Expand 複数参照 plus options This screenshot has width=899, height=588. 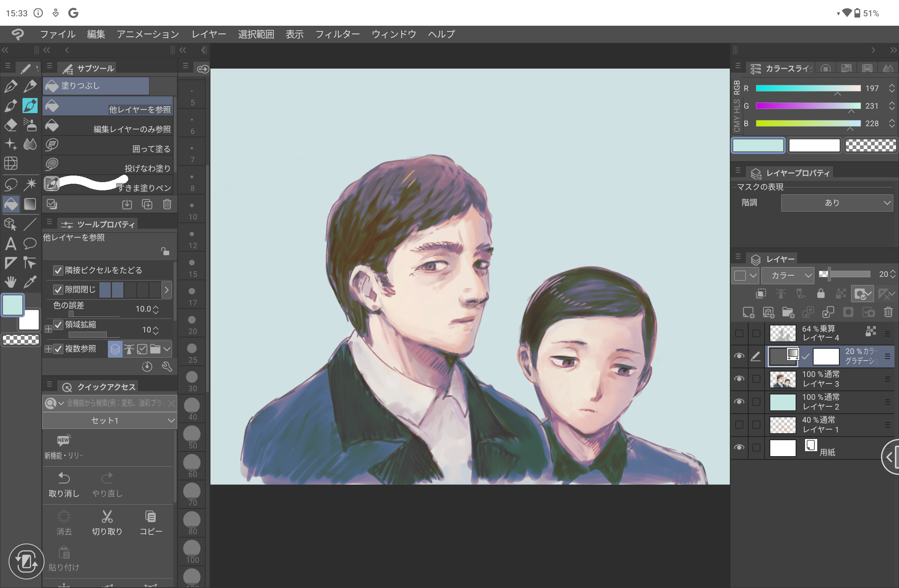click(x=48, y=349)
